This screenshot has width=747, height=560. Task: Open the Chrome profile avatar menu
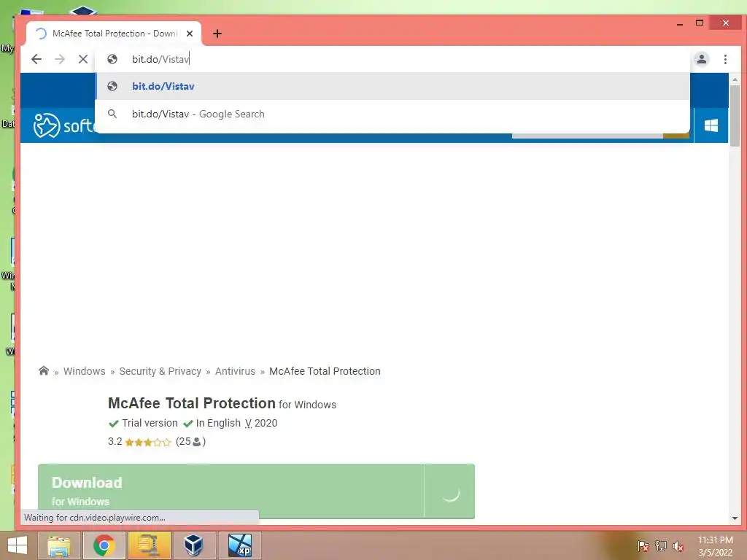click(x=701, y=59)
